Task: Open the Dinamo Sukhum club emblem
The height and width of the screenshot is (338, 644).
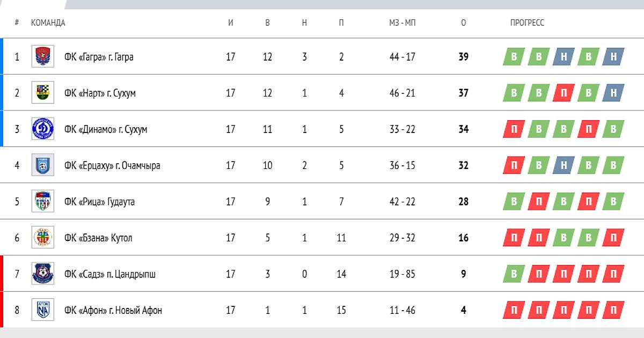Action: coord(42,129)
